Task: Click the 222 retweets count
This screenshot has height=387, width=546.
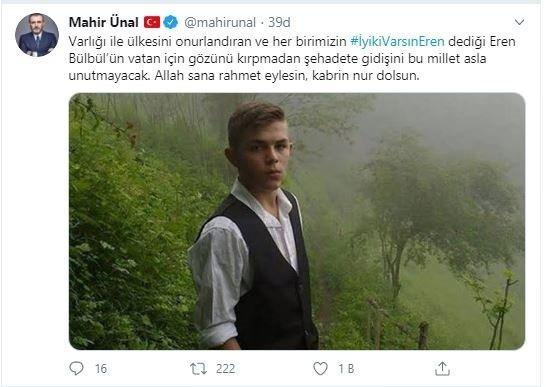Action: pyautogui.click(x=225, y=369)
